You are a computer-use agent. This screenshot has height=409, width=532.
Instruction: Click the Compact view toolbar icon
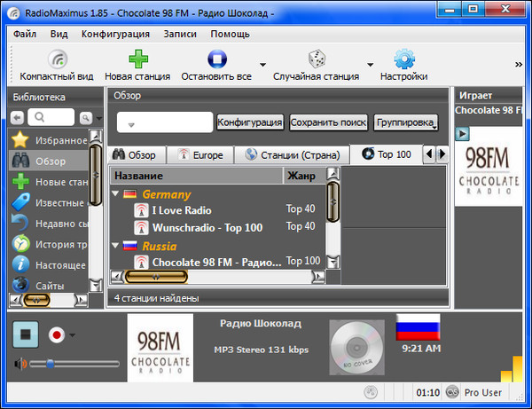point(59,59)
